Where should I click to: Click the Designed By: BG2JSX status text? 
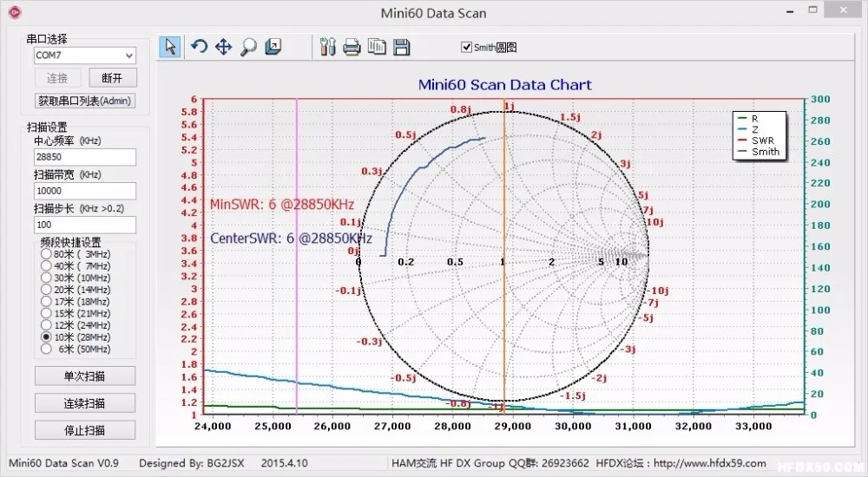point(192,463)
